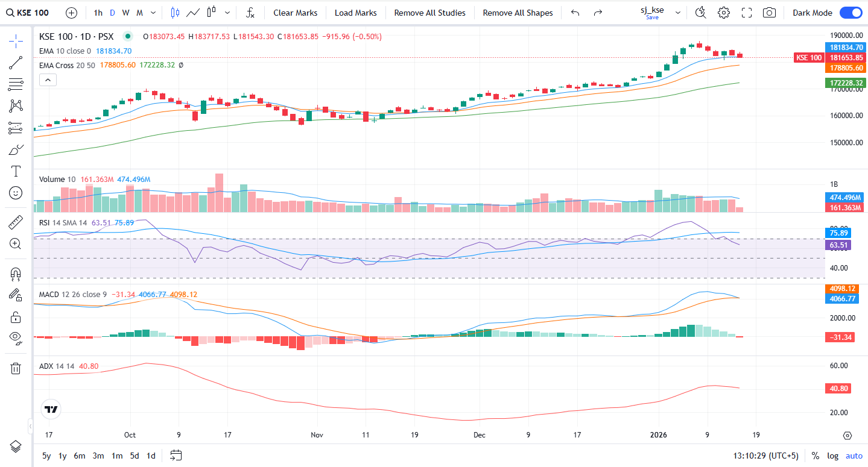Toggle the Dark Mode switch

[x=850, y=13]
